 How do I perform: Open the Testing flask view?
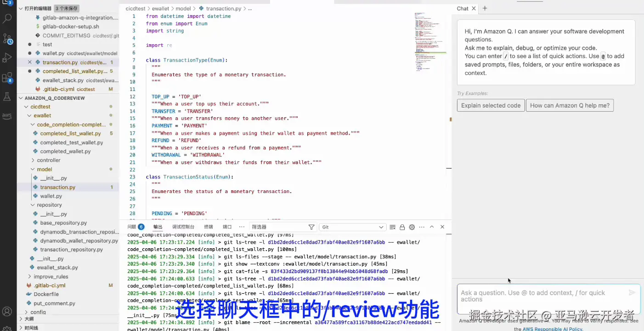coord(7,97)
